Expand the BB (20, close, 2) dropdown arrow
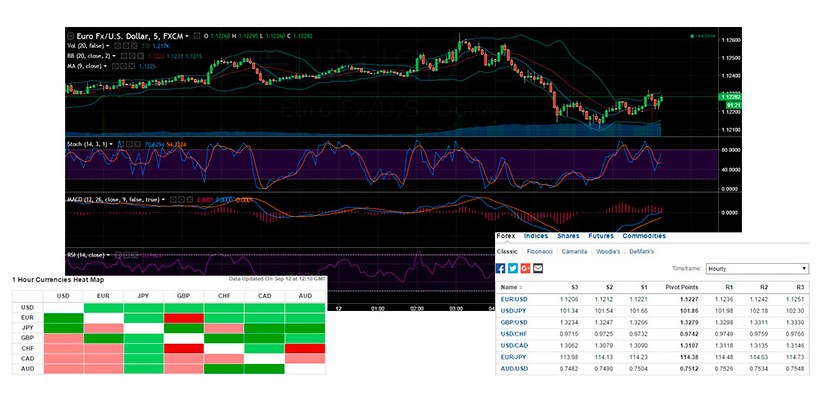Screen dimensions: 827x415 [x=114, y=56]
